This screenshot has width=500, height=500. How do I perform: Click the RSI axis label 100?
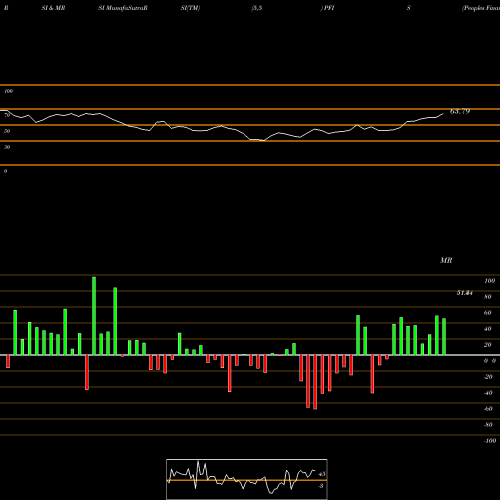pos(9,91)
